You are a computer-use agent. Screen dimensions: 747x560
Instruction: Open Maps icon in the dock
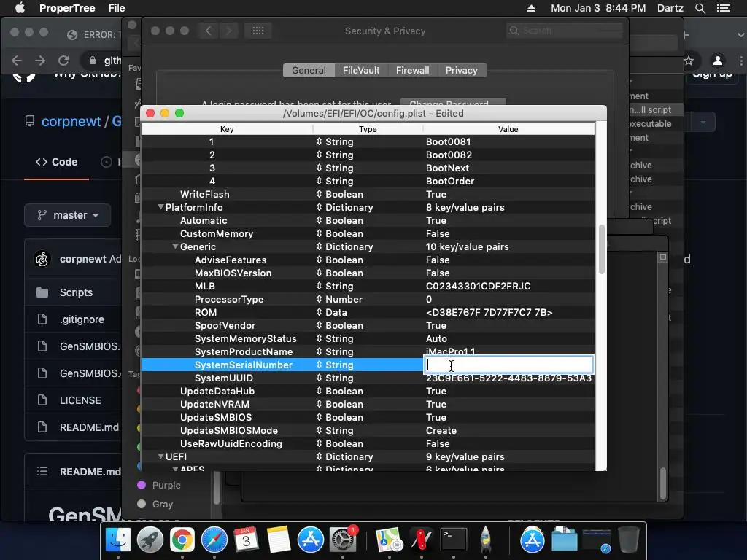pos(389,540)
